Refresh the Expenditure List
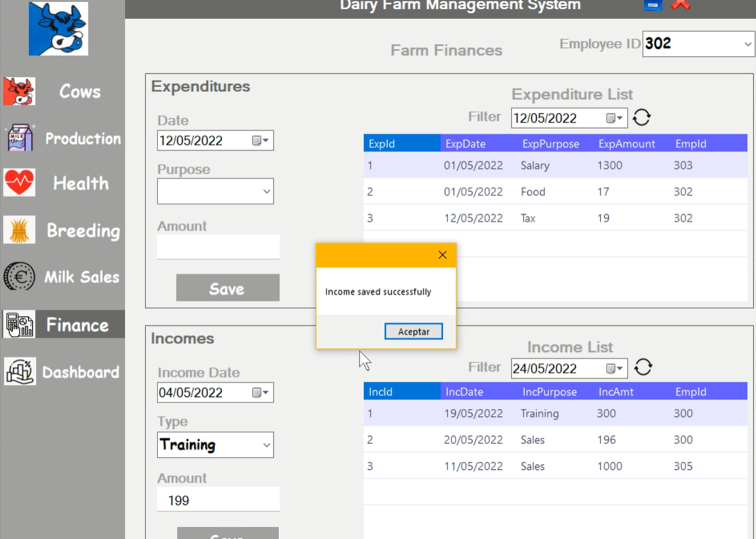Viewport: 756px width, 539px height. (x=641, y=117)
